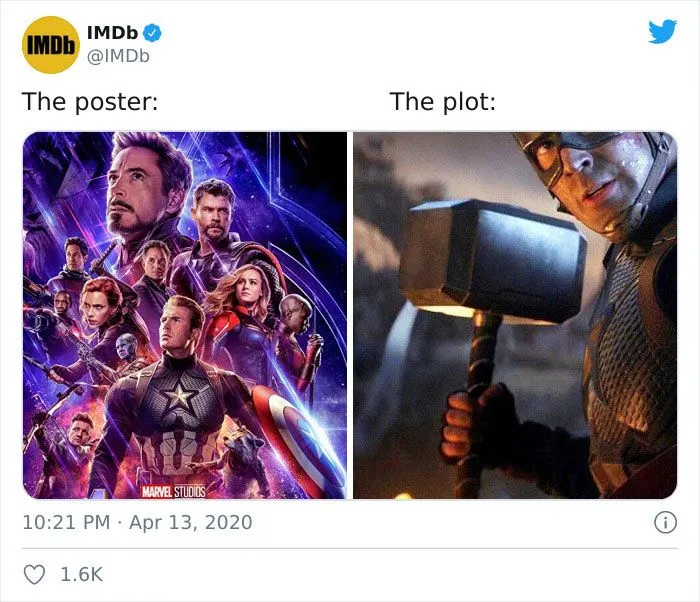Click the Apr 13, 2020 date
700x602 pixels.
point(191,523)
